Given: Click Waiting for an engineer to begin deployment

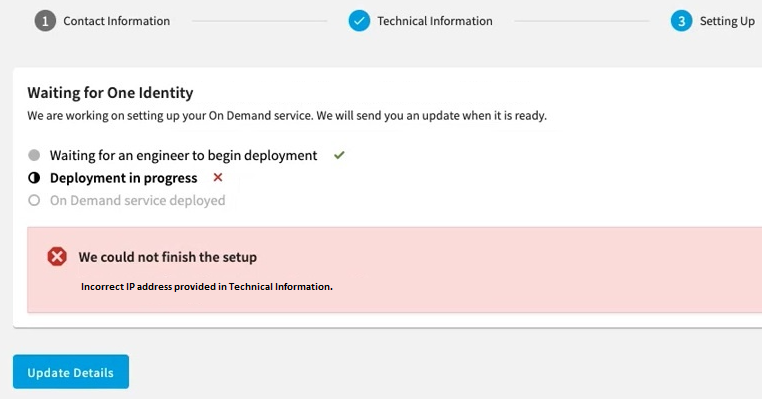Looking at the screenshot, I should coord(184,156).
